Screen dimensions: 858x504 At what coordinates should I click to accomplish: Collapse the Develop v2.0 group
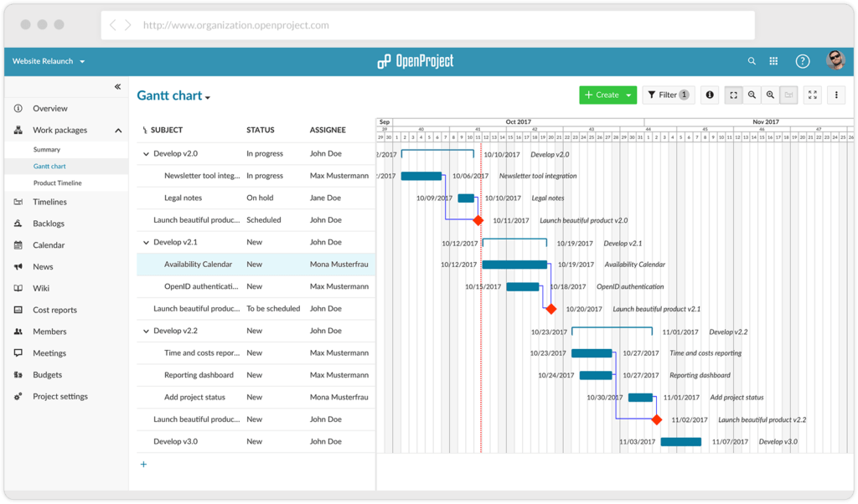tap(145, 153)
